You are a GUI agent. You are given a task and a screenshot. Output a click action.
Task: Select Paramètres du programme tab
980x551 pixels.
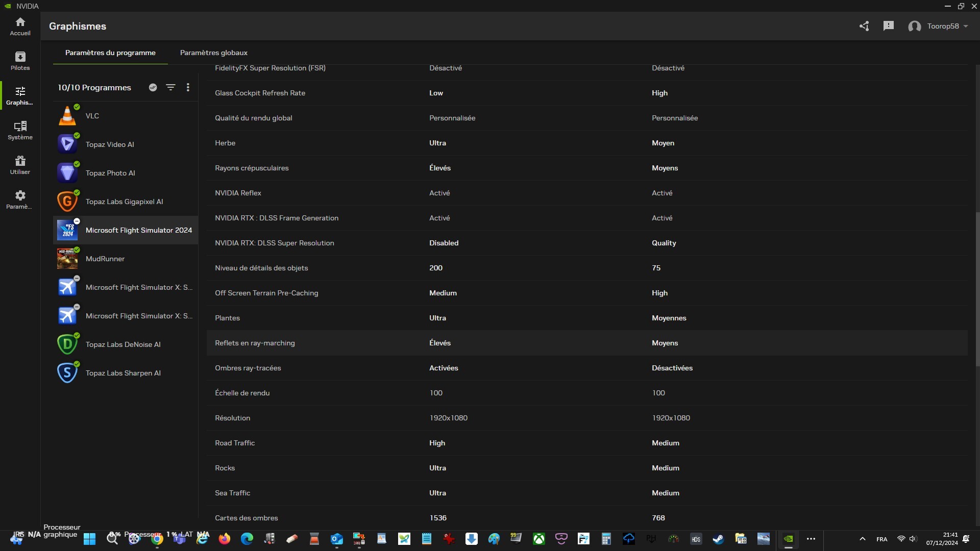coord(110,53)
